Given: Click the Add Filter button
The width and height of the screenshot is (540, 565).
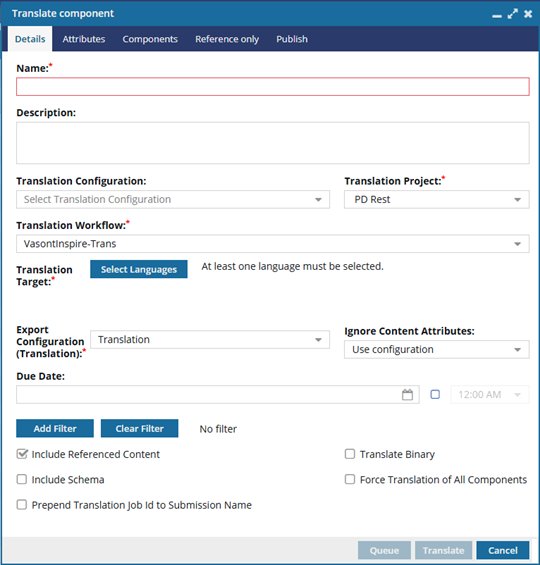Looking at the screenshot, I should coord(55,428).
